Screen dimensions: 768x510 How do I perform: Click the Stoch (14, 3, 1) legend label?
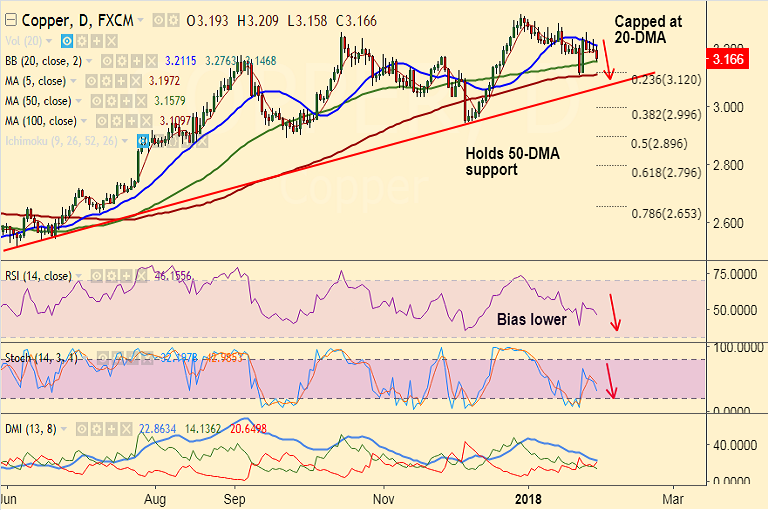click(x=41, y=358)
